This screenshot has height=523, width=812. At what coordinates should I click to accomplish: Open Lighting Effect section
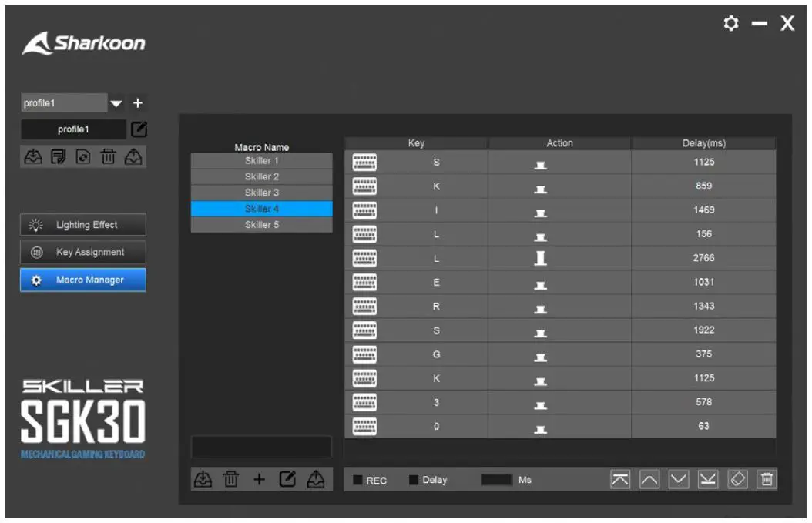pos(83,225)
